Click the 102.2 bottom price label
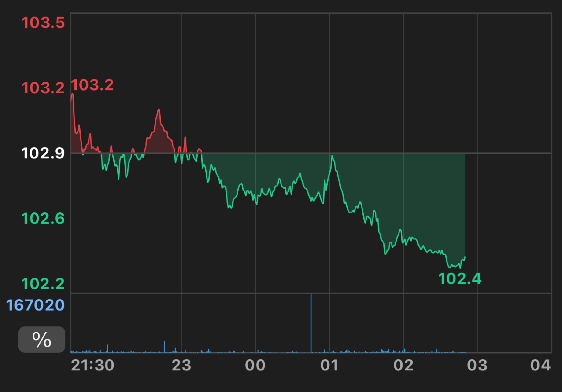This screenshot has width=562, height=392. [43, 284]
